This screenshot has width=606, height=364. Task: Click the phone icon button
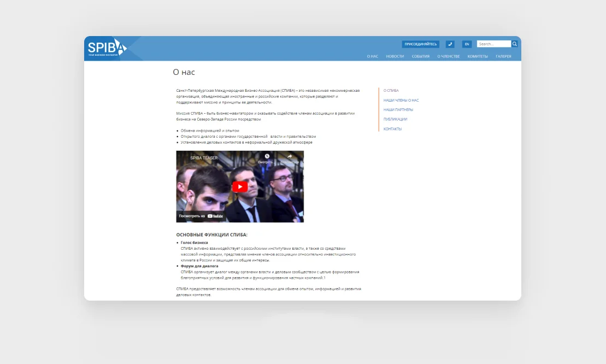(x=450, y=44)
